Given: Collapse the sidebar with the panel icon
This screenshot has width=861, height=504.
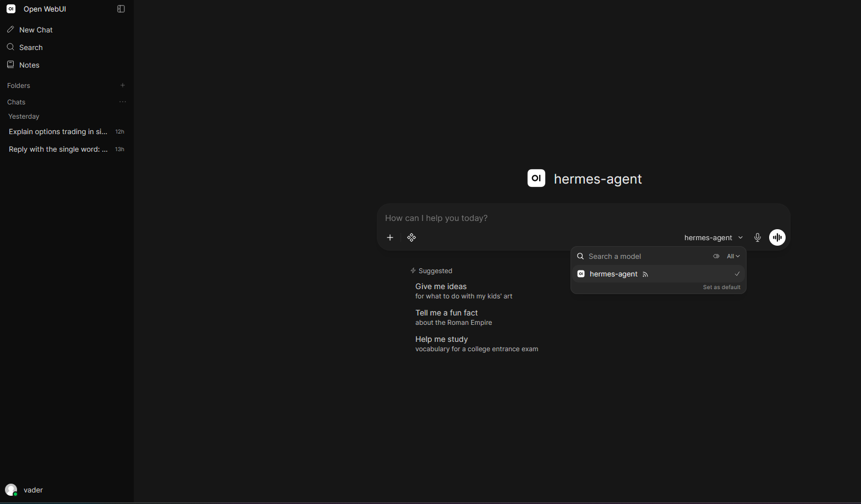Looking at the screenshot, I should coord(121,9).
